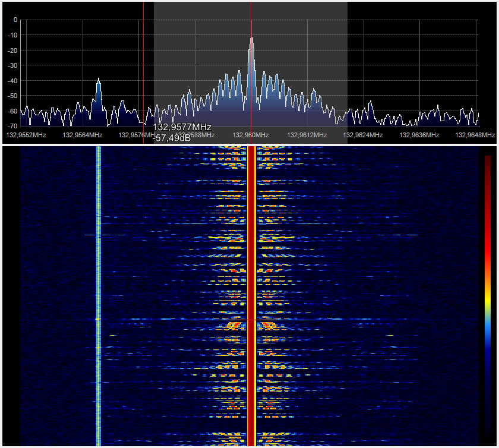
Task: Click the -60 dB axis label
Action: (x=12, y=111)
